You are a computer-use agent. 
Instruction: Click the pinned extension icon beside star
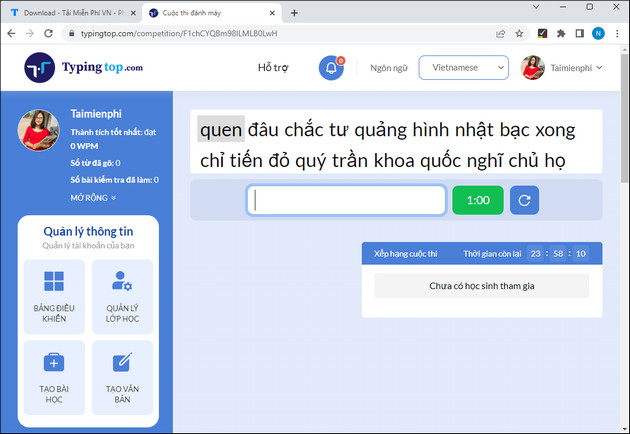tap(542, 33)
